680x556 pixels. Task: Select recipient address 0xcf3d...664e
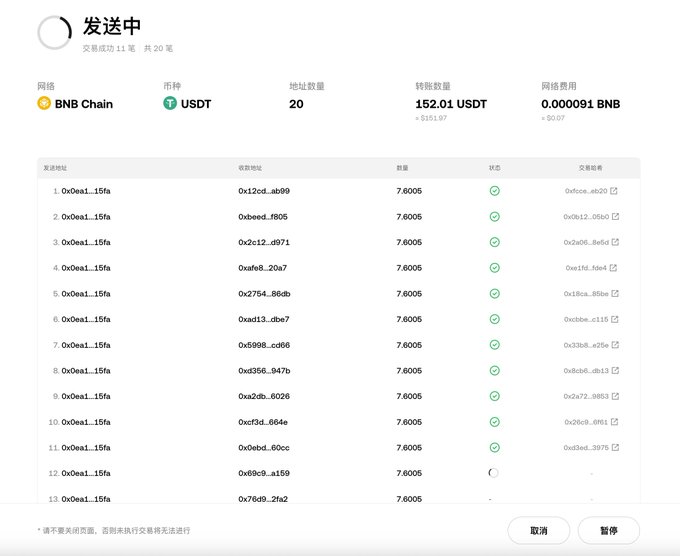[x=263, y=422]
